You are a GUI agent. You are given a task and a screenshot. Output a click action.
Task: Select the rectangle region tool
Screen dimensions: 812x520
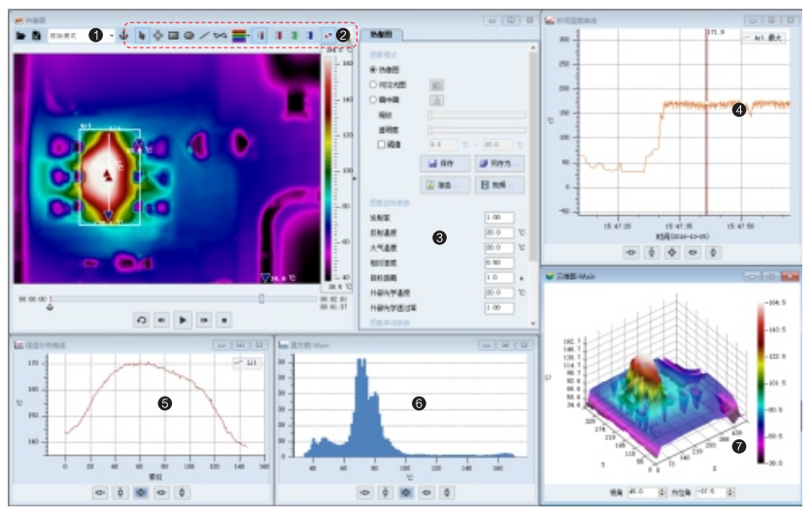(x=173, y=35)
